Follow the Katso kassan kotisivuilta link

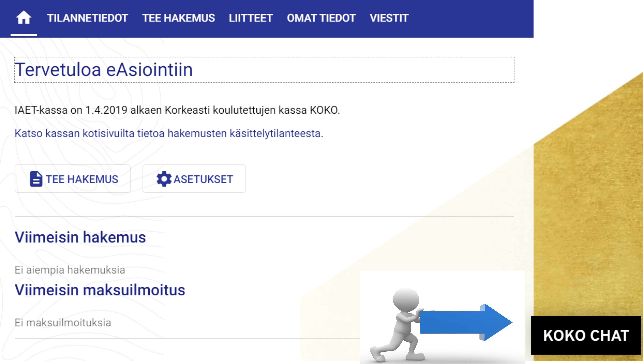[x=169, y=133]
